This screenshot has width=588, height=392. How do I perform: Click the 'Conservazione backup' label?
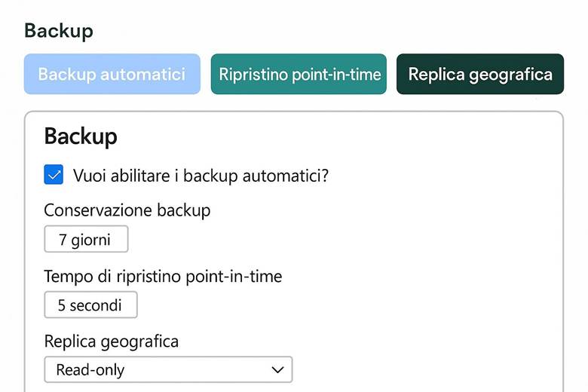point(127,210)
